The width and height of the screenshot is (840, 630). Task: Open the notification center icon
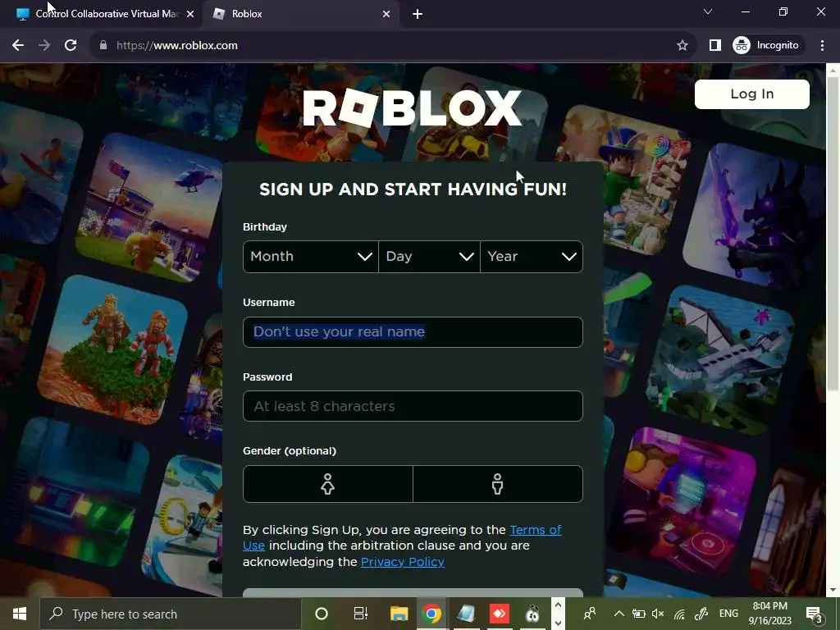[815, 614]
